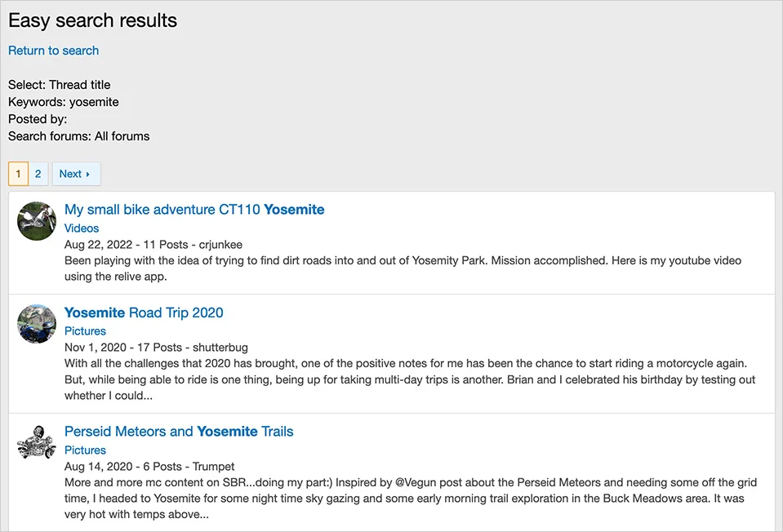Image resolution: width=783 pixels, height=532 pixels.
Task: Open Perseid Meteors and Yosemite Trails thread
Action: pos(179,432)
